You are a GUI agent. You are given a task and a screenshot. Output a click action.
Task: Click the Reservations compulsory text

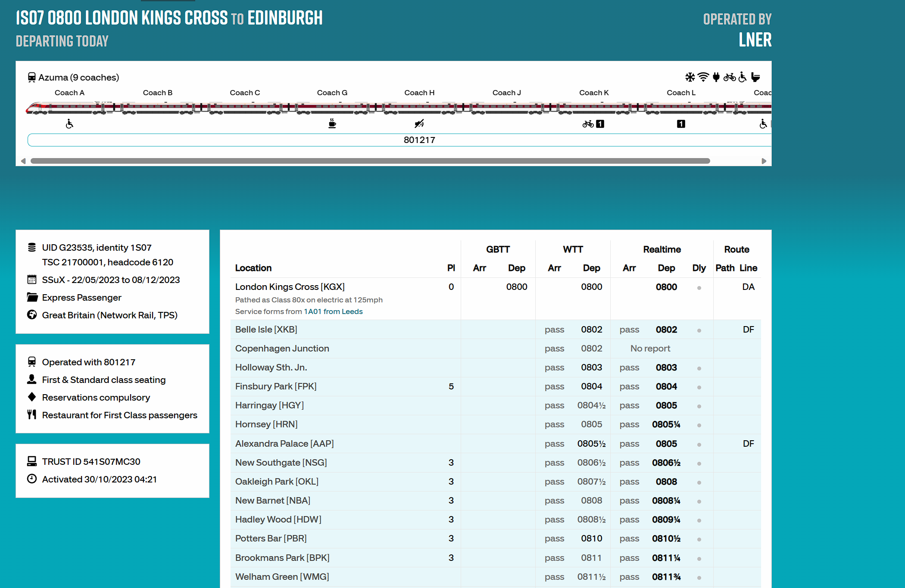tap(96, 398)
